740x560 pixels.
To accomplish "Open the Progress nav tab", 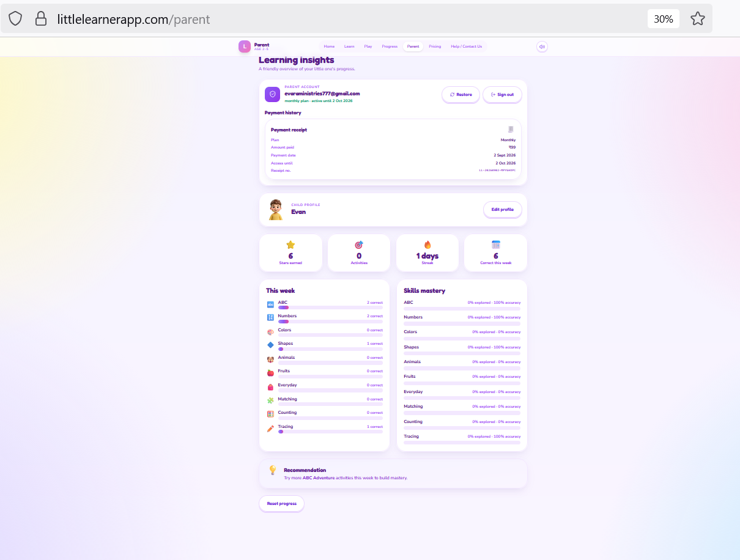I will click(x=390, y=46).
